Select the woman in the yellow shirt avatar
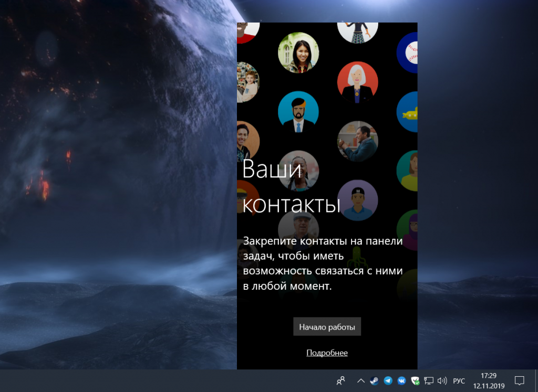 [x=407, y=171]
